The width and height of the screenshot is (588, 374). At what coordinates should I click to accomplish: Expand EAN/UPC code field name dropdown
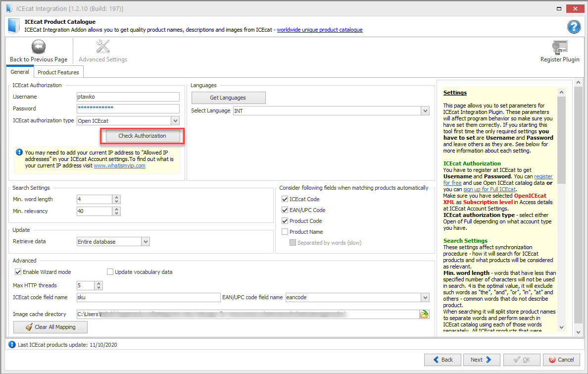point(425,297)
